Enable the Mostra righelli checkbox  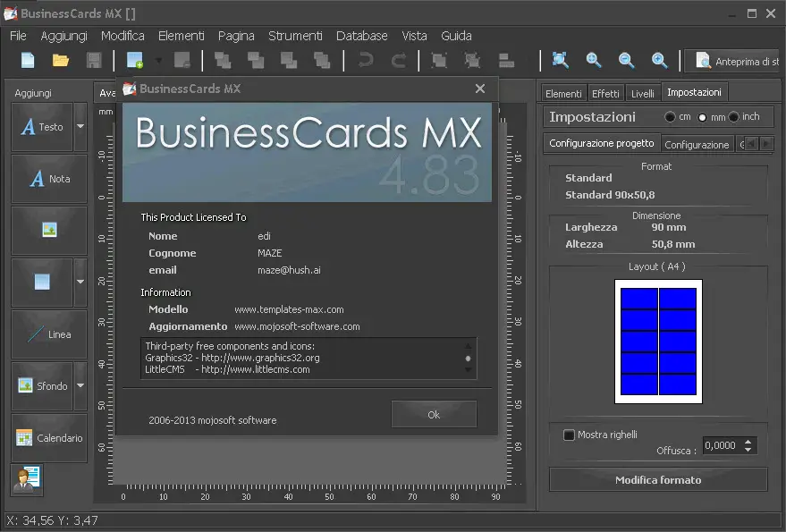569,435
